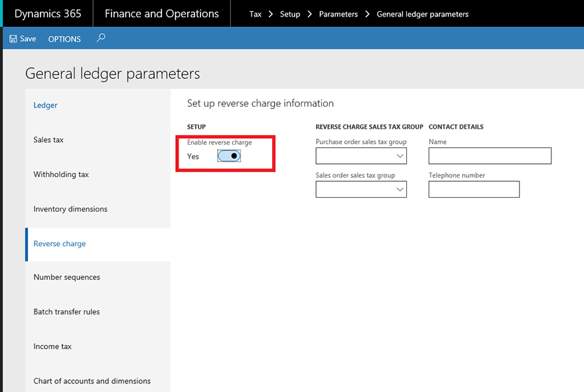This screenshot has height=392, width=584.
Task: Click the contact Name input field
Action: 490,156
